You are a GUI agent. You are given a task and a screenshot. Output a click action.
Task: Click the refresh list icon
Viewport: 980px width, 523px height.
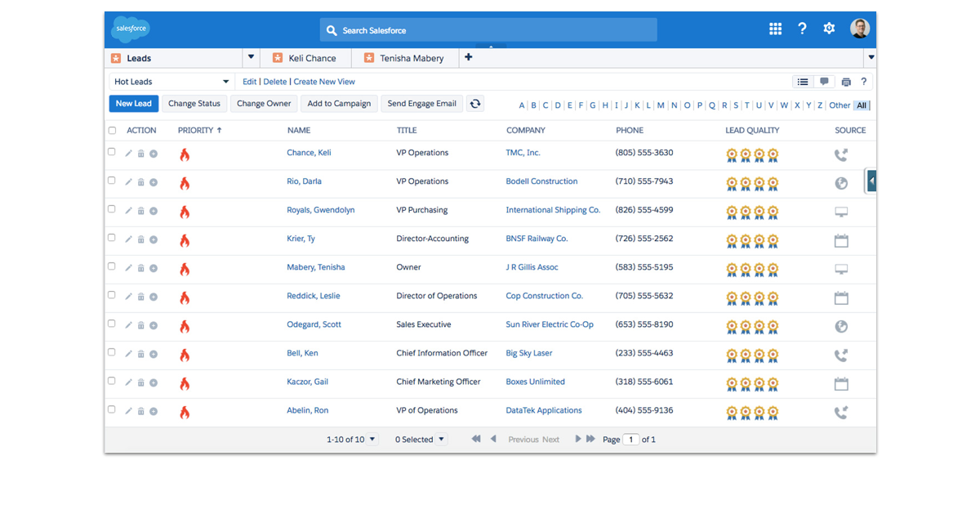click(x=474, y=104)
